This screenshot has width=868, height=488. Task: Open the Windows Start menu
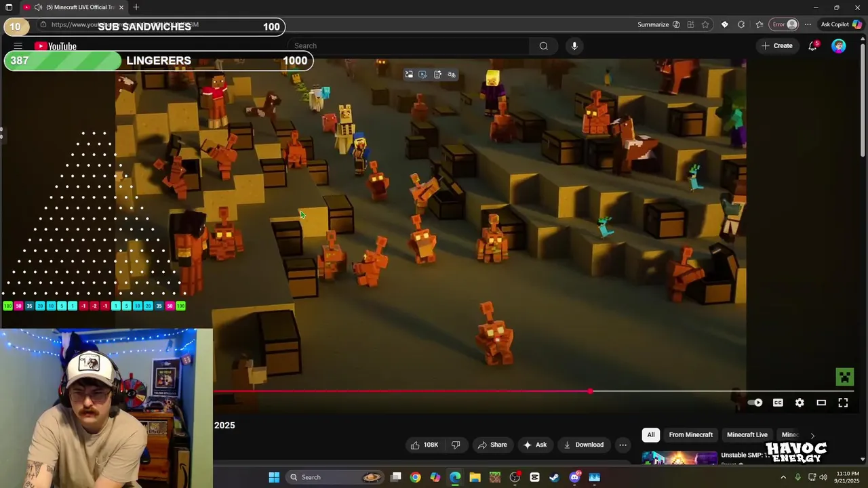click(x=274, y=477)
